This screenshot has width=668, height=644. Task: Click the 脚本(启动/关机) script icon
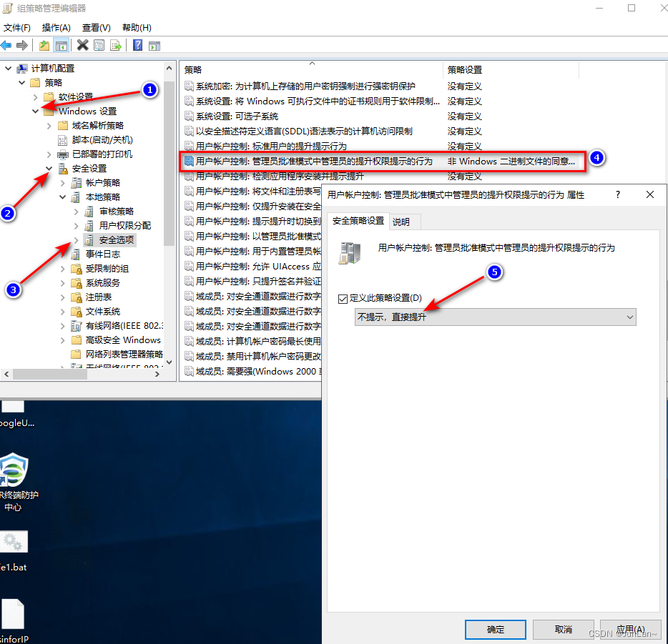point(63,140)
